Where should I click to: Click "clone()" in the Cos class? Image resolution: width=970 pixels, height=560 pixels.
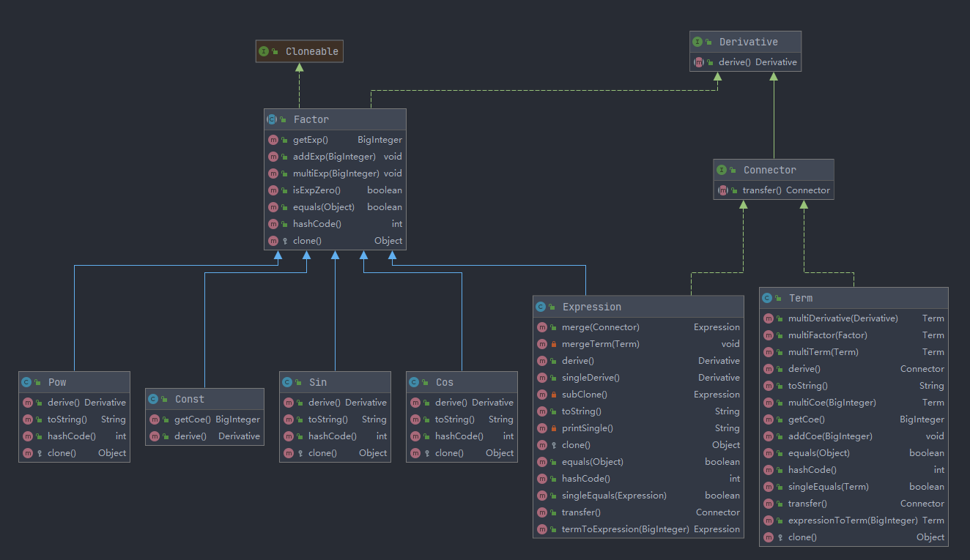(449, 453)
